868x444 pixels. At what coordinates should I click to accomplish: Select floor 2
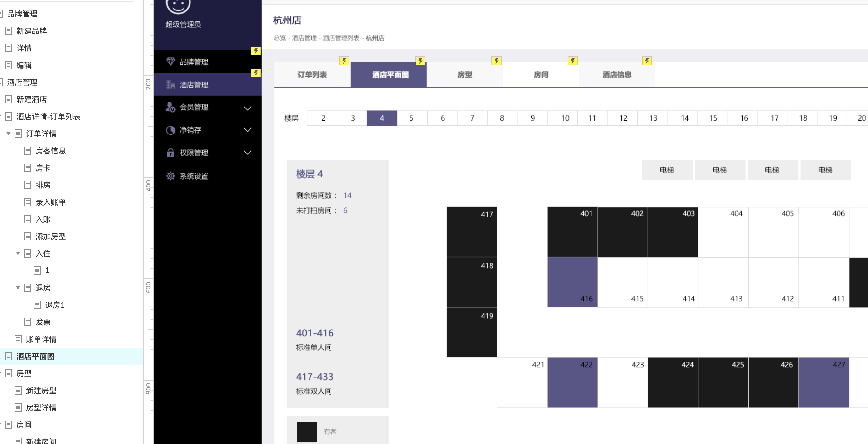[x=322, y=118]
